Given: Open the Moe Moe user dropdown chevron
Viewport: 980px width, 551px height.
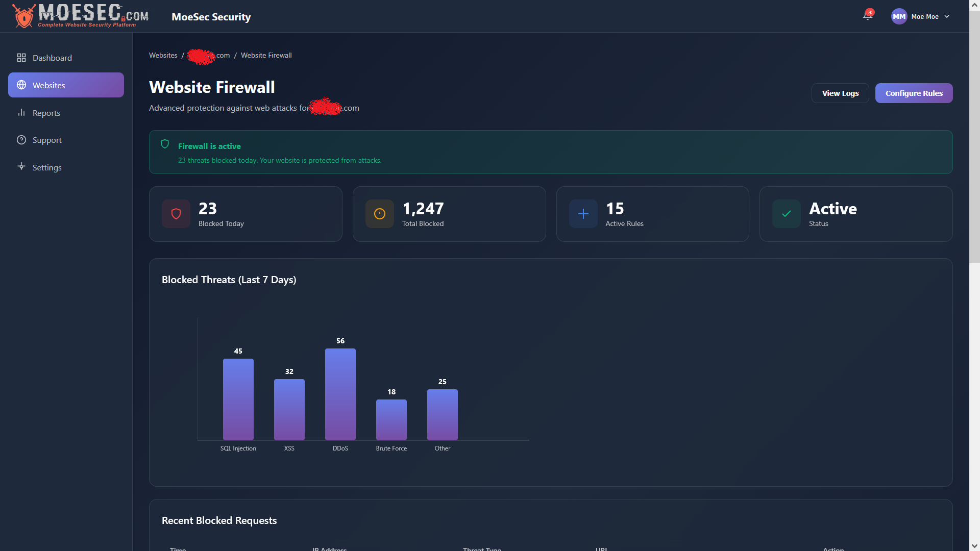Looking at the screenshot, I should pyautogui.click(x=947, y=17).
